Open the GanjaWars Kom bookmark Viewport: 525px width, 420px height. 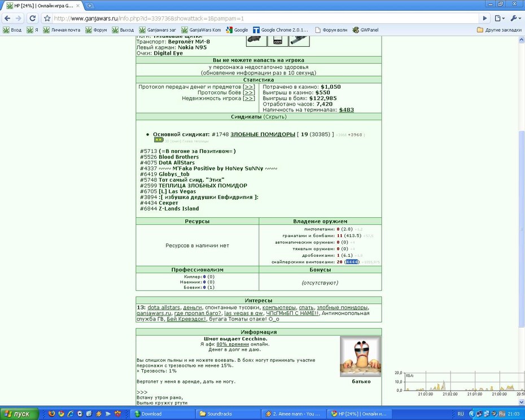pos(201,30)
